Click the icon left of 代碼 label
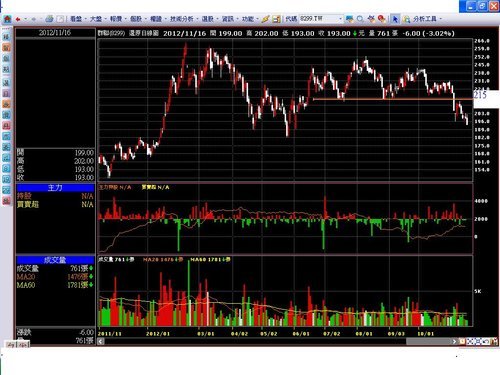Image resolution: width=500 pixels, height=375 pixels. point(276,19)
